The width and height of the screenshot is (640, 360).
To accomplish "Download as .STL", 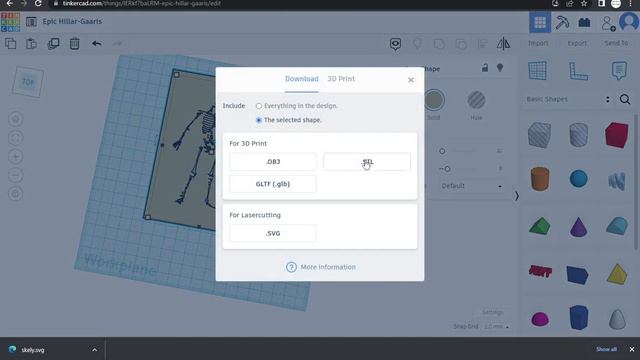I will (367, 162).
